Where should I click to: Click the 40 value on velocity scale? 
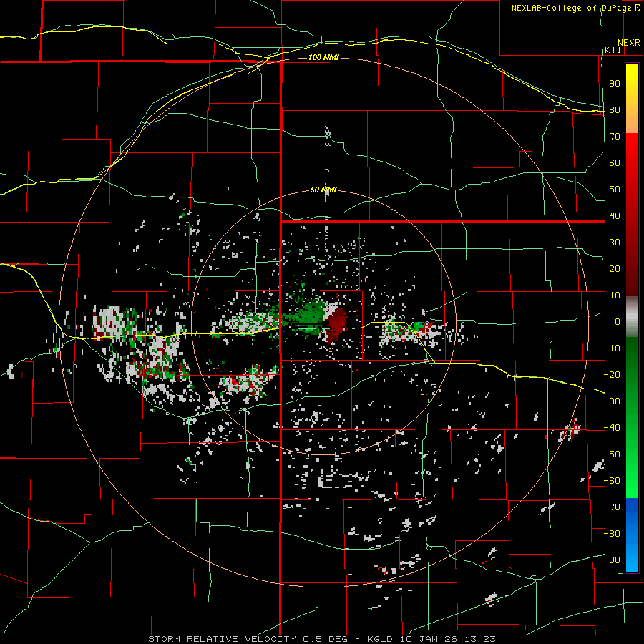[x=615, y=215]
